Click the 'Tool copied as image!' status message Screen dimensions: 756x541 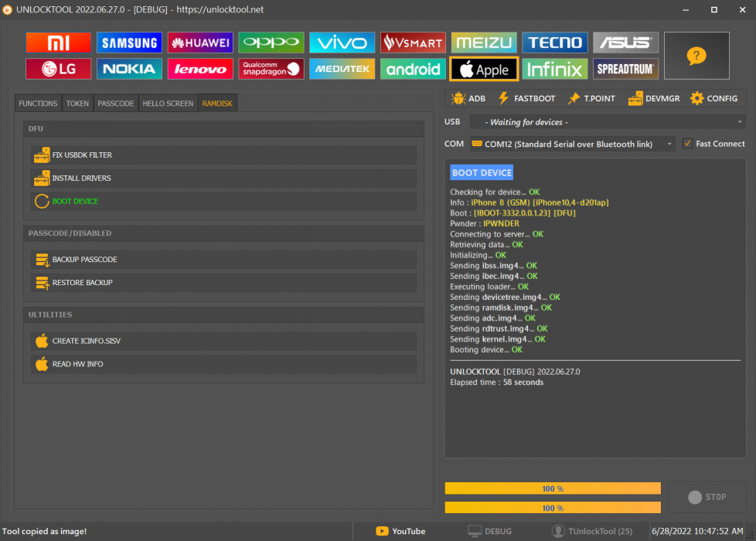click(x=44, y=532)
